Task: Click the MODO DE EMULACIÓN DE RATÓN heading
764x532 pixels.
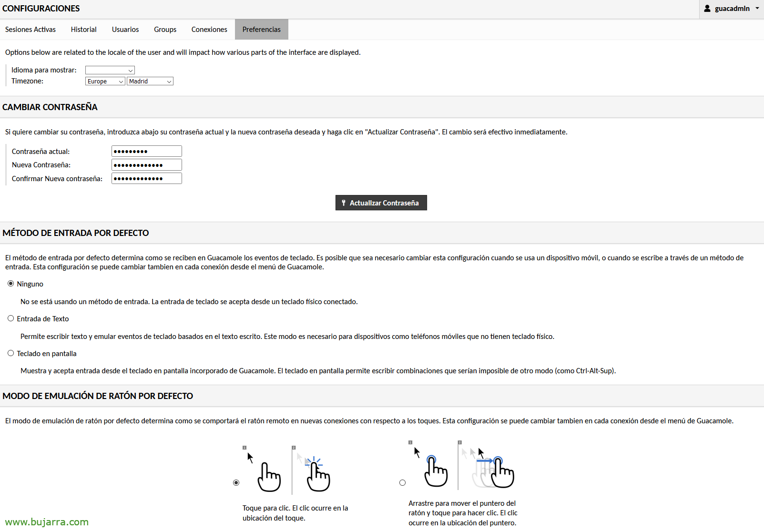Action: (x=98, y=396)
